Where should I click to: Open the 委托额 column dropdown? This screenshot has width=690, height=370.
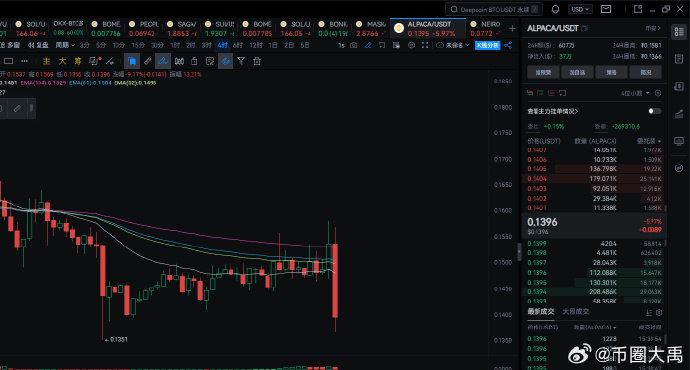649,141
